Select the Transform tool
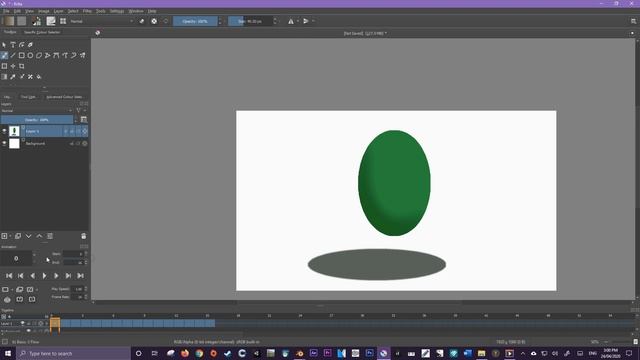Viewport: 640px width, 360px height. 4,66
